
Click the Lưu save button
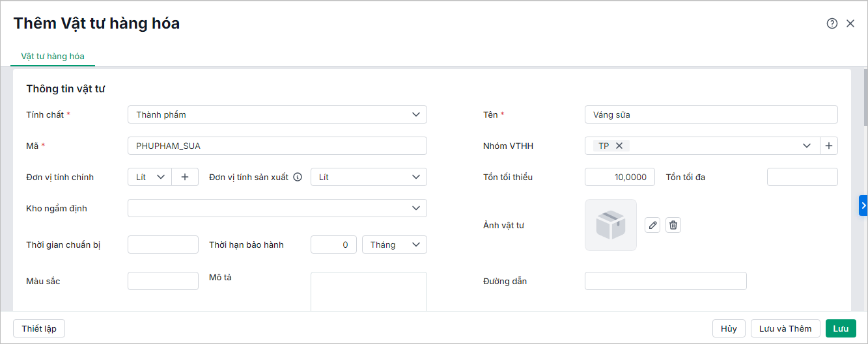[841, 328]
